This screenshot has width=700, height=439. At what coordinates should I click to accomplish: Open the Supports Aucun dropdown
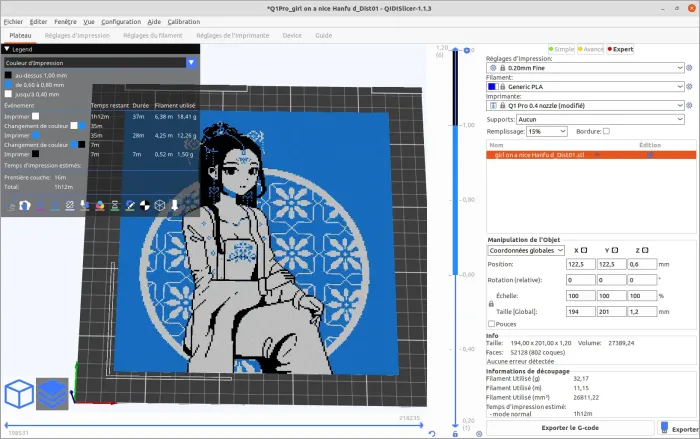pyautogui.click(x=600, y=119)
